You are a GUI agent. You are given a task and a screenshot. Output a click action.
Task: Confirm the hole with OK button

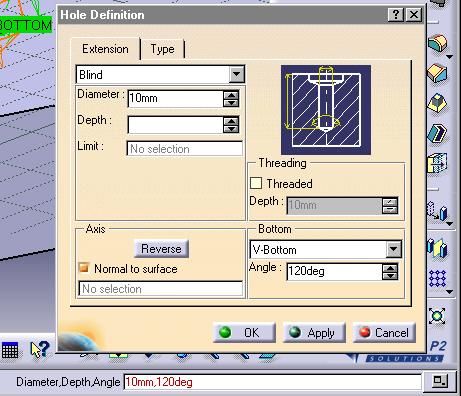[244, 332]
